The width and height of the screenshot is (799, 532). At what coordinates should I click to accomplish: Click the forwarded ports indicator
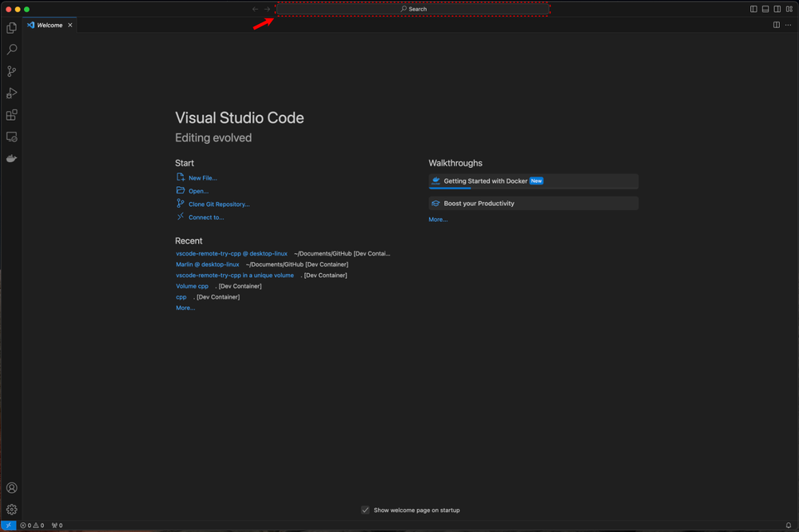click(x=55, y=525)
